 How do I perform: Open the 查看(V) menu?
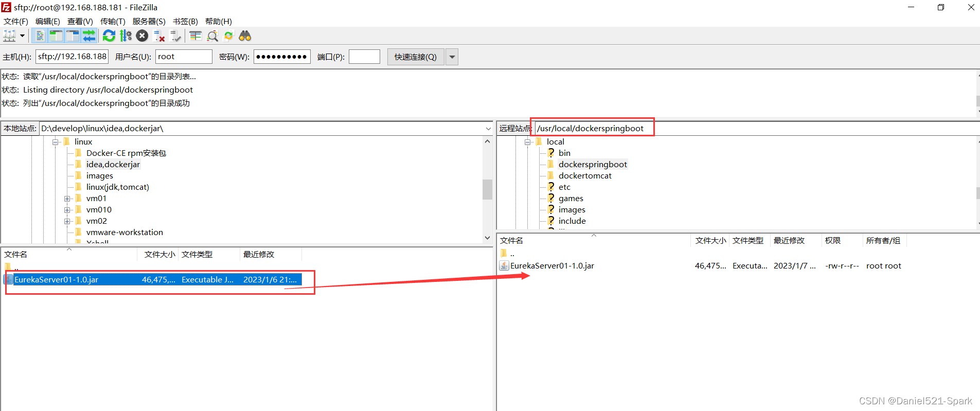coord(80,21)
